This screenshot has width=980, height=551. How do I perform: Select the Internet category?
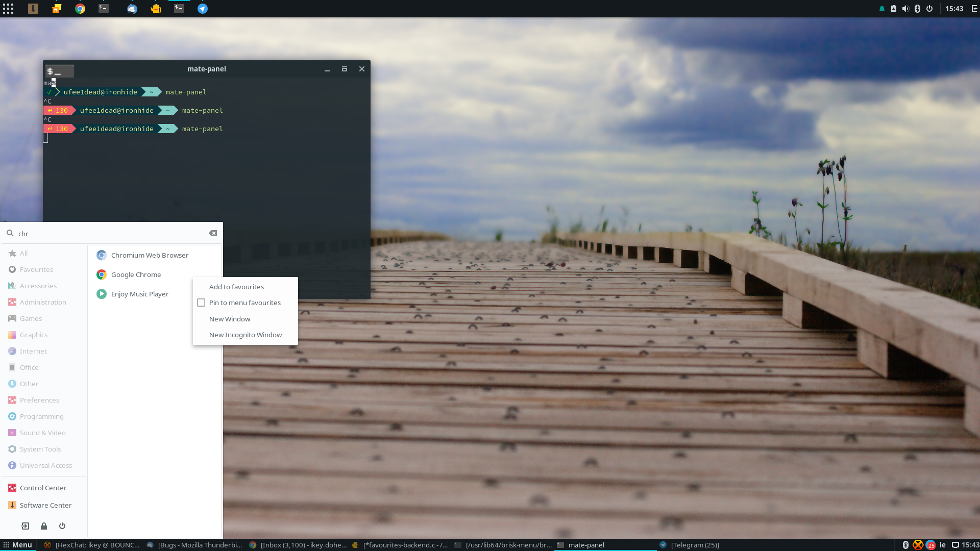click(x=45, y=351)
